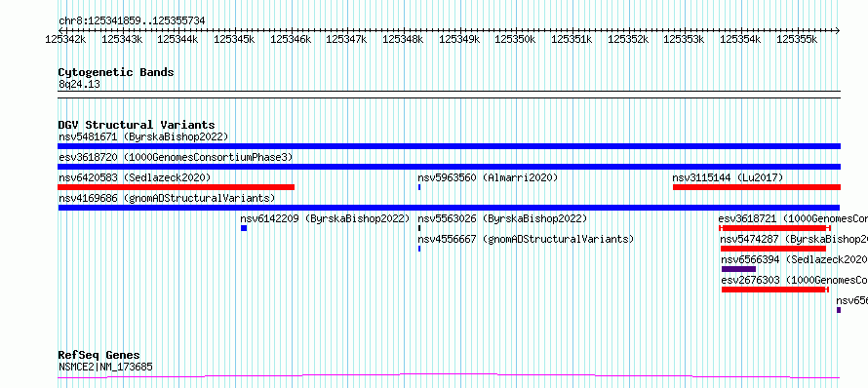The image size is (868, 388).
Task: Select the red bar under esv2676303
Action: pyautogui.click(x=775, y=290)
